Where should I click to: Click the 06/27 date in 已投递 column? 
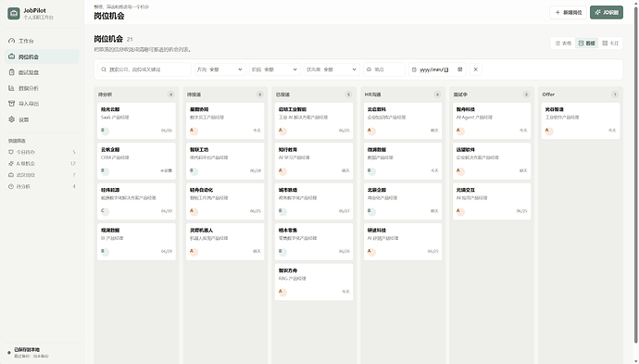pos(344,211)
